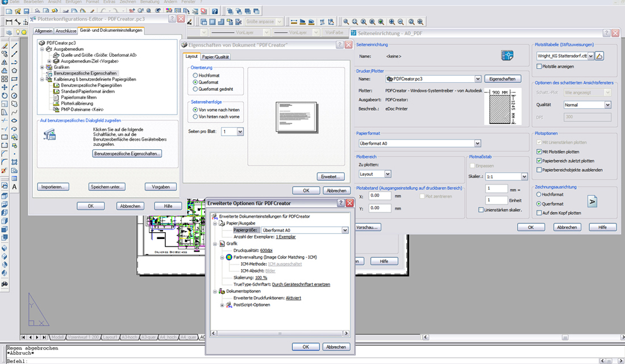
Task: Open the Papiergröße dropdown in Erweiterte Optionen
Action: tap(345, 230)
